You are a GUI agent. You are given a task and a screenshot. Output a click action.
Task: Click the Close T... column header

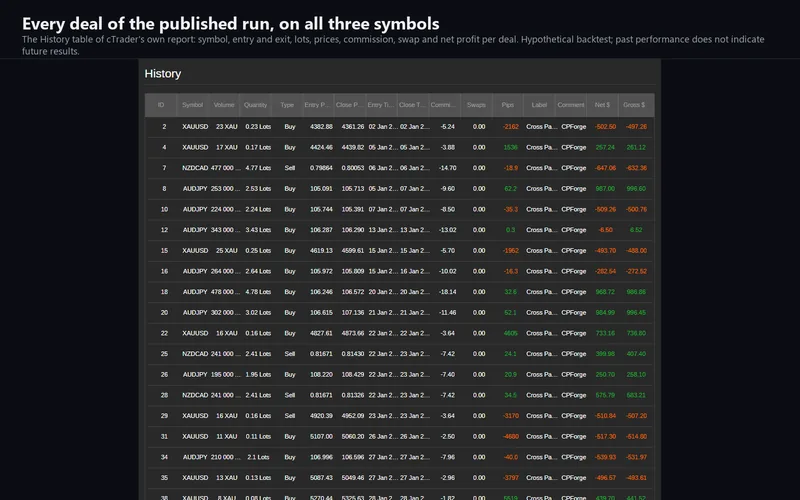413,105
